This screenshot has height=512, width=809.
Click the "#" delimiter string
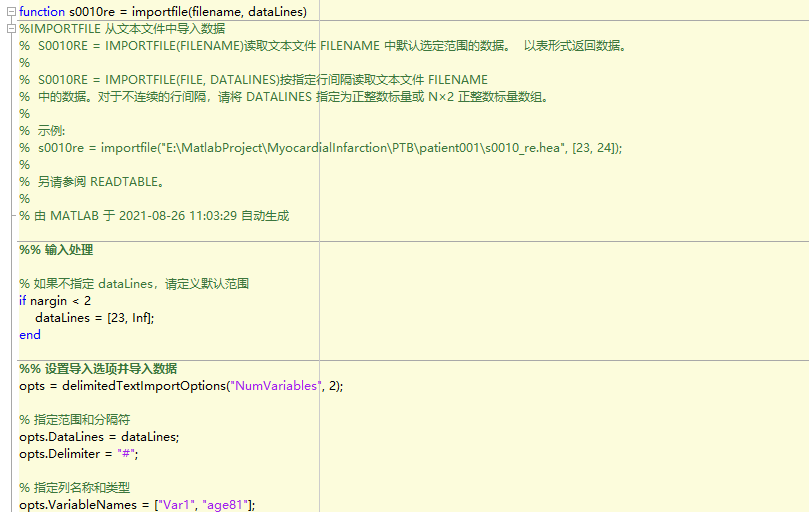tap(126, 454)
